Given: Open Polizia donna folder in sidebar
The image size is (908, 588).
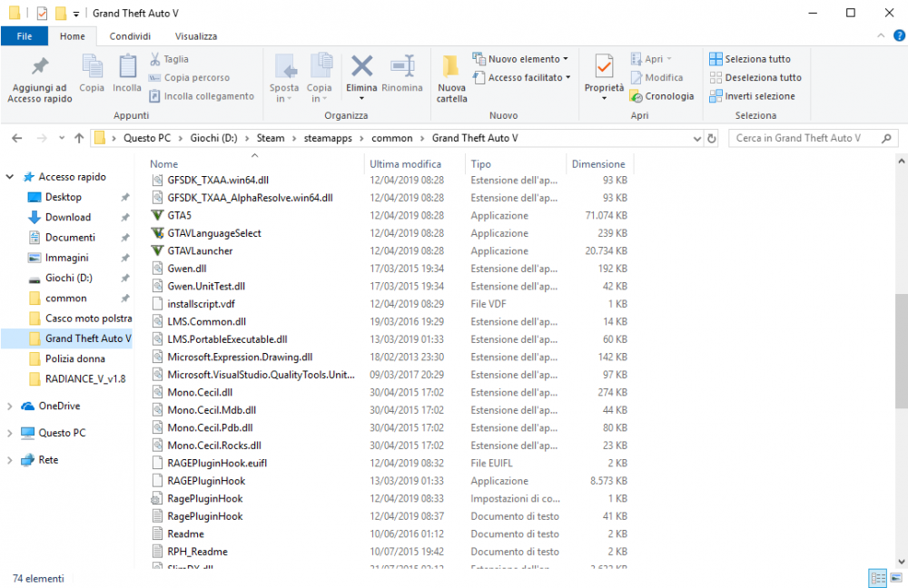Looking at the screenshot, I should [x=75, y=358].
